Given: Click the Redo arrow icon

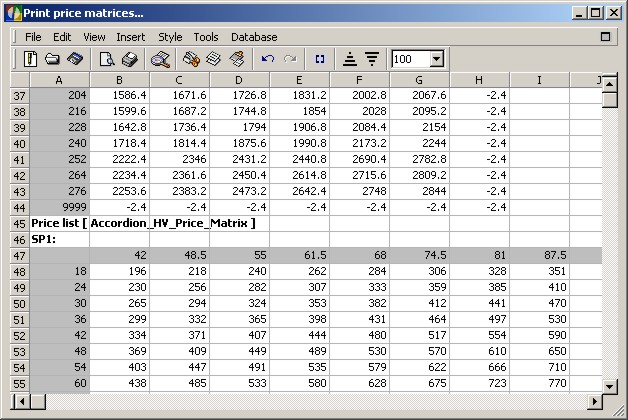Looking at the screenshot, I should pos(290,59).
